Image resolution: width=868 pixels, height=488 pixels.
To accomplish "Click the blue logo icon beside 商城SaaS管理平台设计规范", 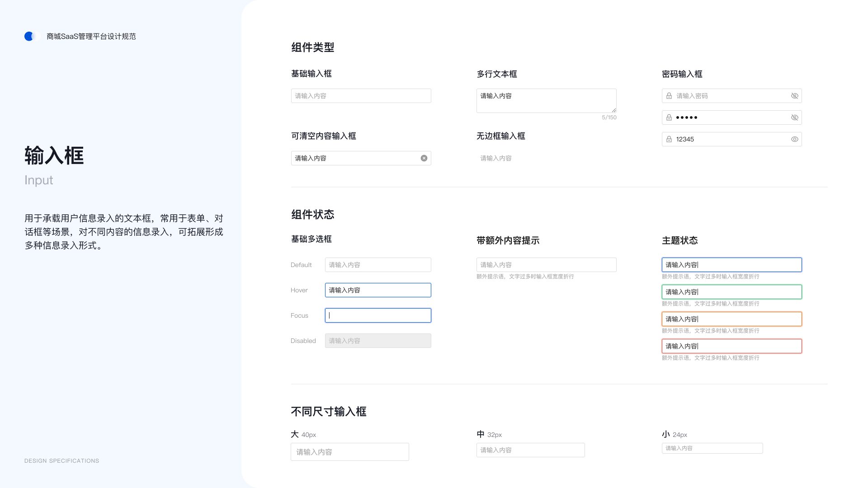I will tap(31, 36).
